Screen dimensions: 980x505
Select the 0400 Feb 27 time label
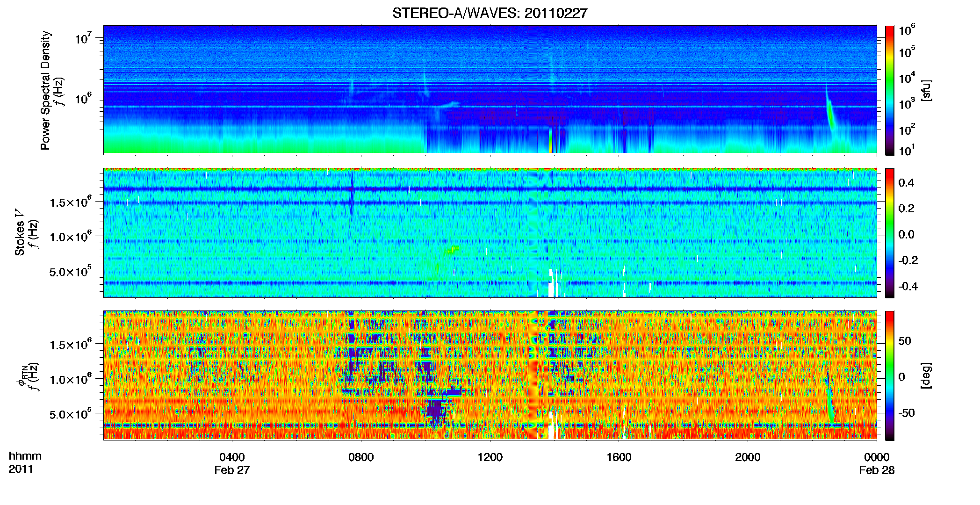pyautogui.click(x=232, y=463)
